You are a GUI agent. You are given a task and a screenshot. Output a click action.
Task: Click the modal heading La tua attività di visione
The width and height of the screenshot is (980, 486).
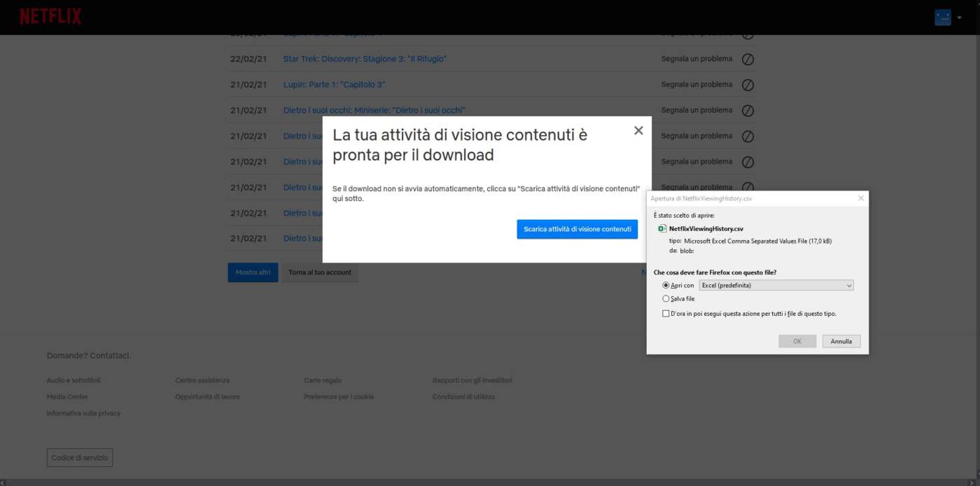point(460,145)
